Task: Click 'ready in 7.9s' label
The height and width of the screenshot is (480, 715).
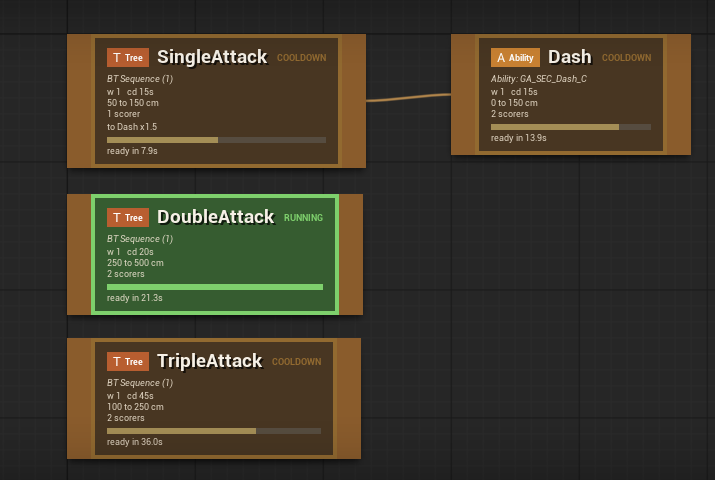Action: 132,151
